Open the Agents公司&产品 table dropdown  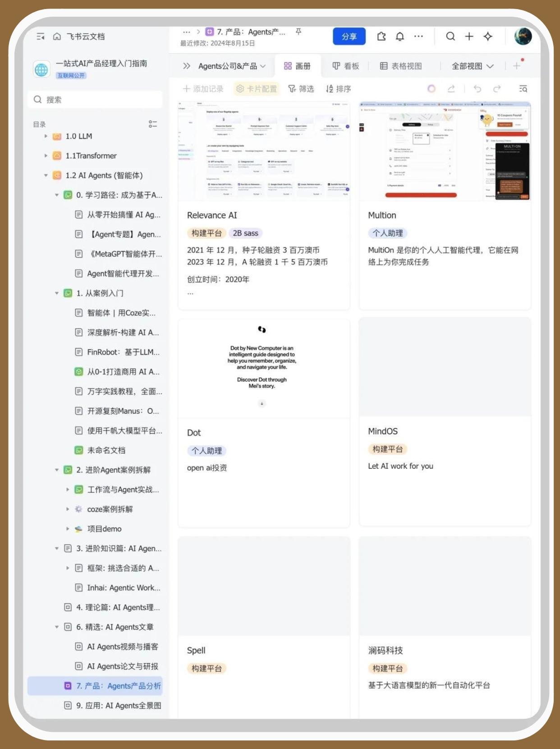tap(232, 66)
